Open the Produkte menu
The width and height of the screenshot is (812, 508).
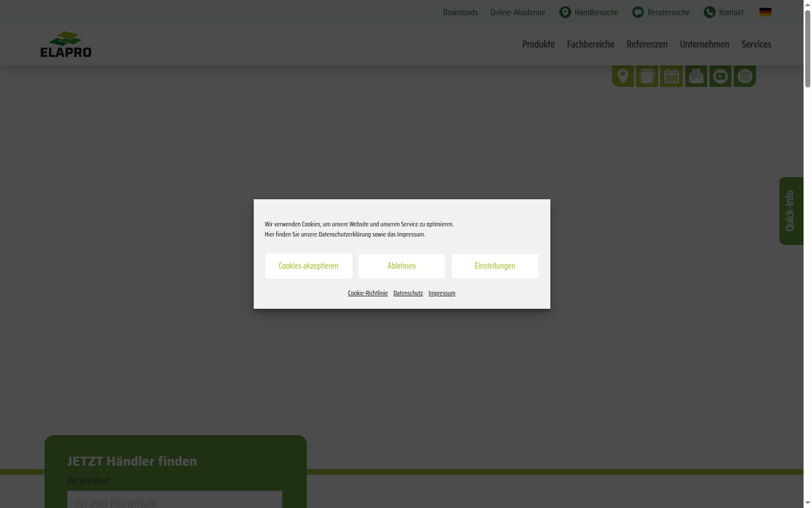(539, 44)
